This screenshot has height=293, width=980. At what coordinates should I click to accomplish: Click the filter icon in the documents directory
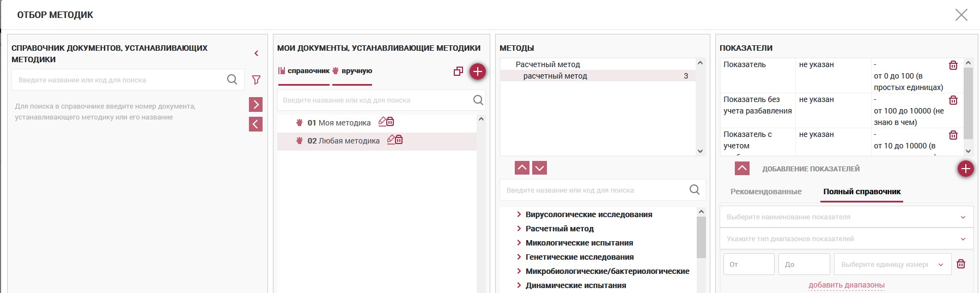(x=256, y=80)
